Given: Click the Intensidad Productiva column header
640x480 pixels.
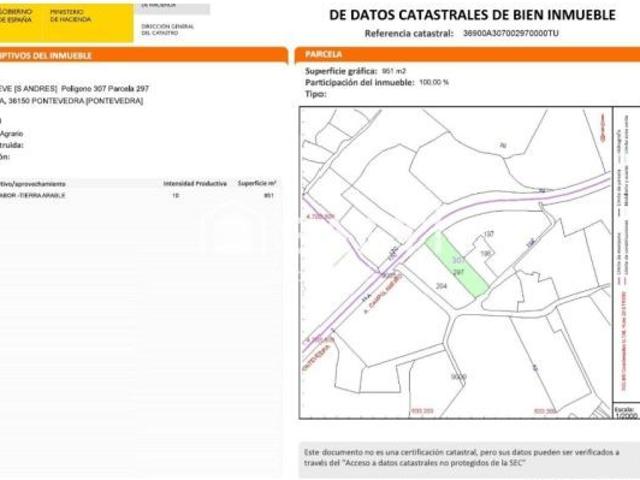Looking at the screenshot, I should 195,184.
